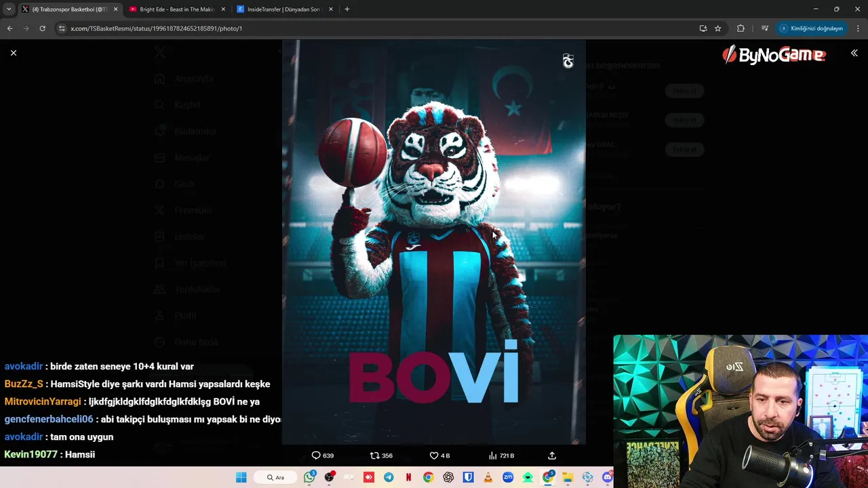Click chat username Kevin19077
868x488 pixels.
pyautogui.click(x=31, y=454)
